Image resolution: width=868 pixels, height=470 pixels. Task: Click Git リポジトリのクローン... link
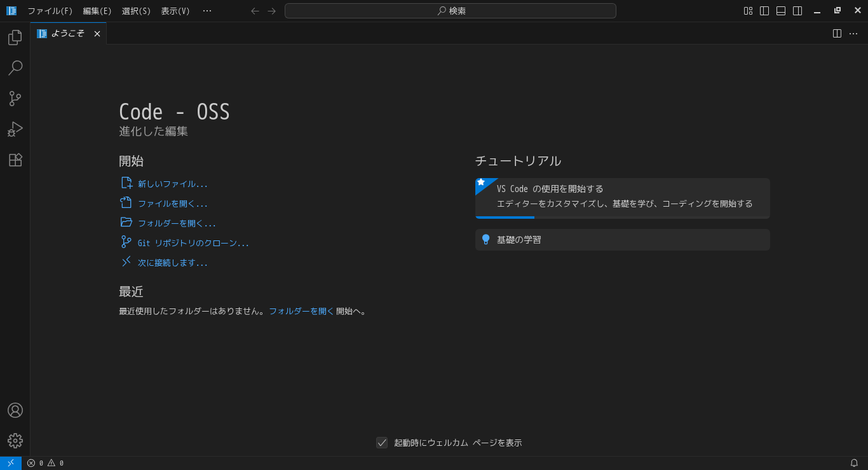[193, 243]
